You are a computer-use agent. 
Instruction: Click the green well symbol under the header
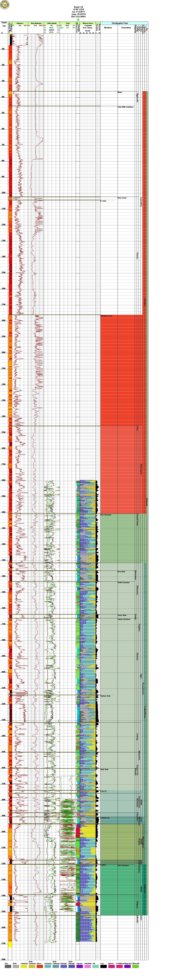pyautogui.click(x=78, y=20)
